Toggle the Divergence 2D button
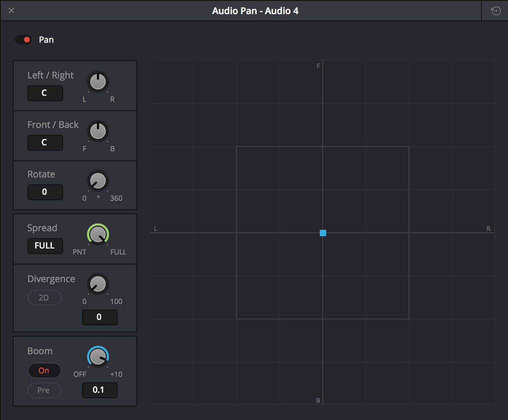The height and width of the screenshot is (420, 508). pyautogui.click(x=44, y=298)
